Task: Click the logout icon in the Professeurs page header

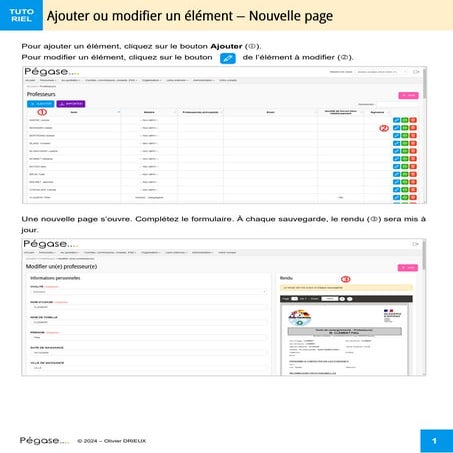Action: pos(416,72)
